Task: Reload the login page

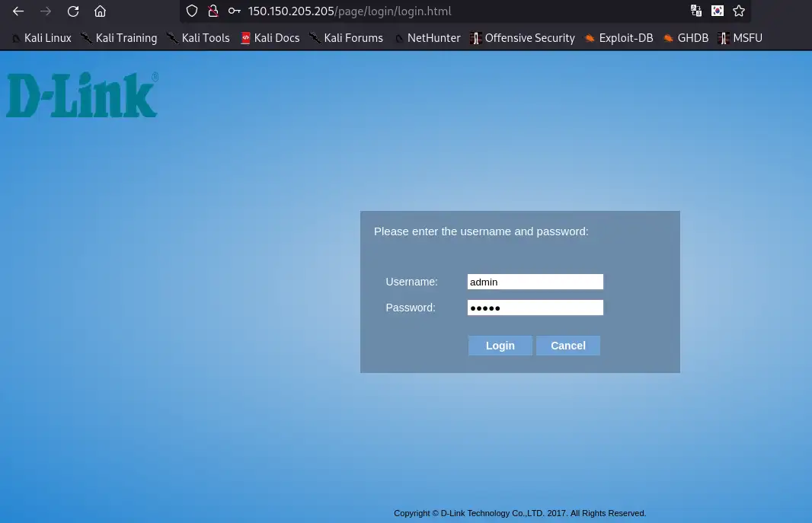Action: point(72,11)
